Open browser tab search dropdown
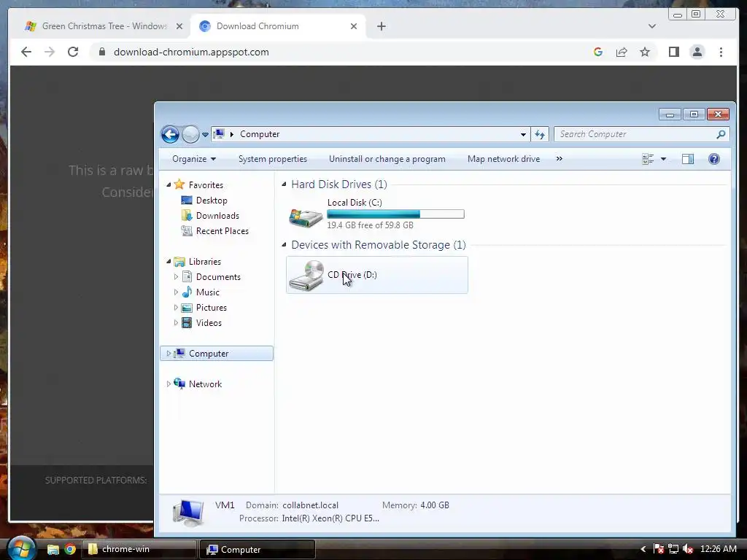Image resolution: width=747 pixels, height=560 pixels. pos(651,26)
